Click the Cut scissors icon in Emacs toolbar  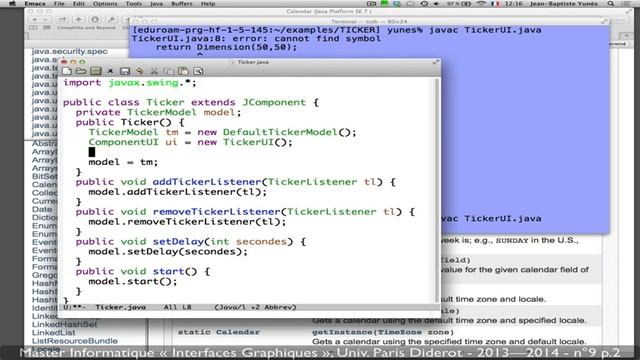tap(154, 71)
